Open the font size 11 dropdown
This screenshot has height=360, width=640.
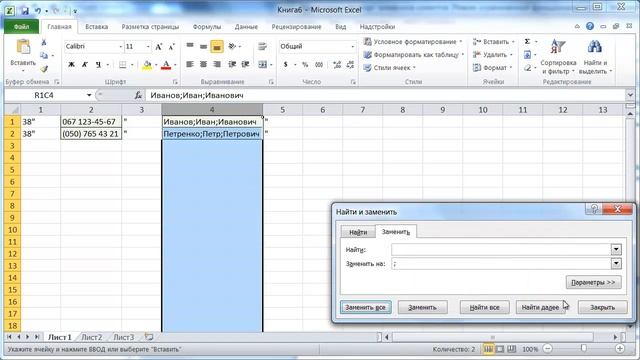pos(148,47)
